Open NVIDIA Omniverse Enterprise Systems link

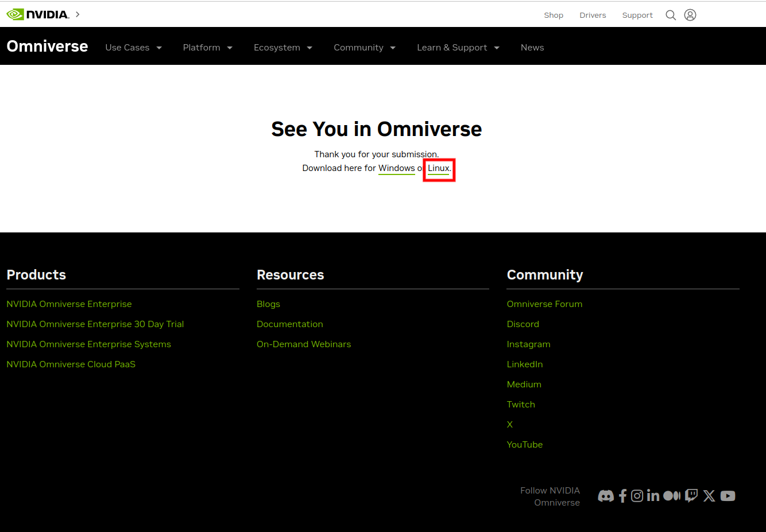[88, 344]
